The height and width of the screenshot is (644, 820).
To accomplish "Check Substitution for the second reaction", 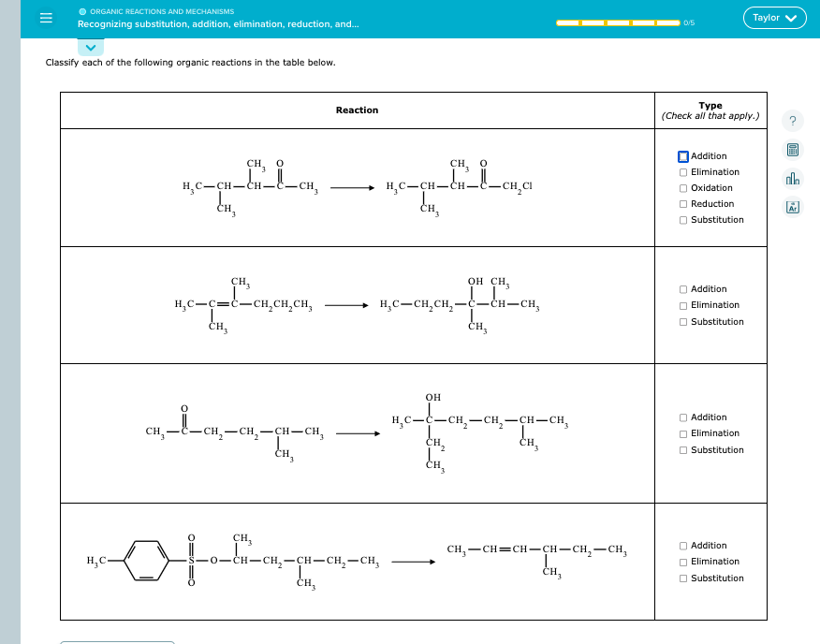I will 683,321.
